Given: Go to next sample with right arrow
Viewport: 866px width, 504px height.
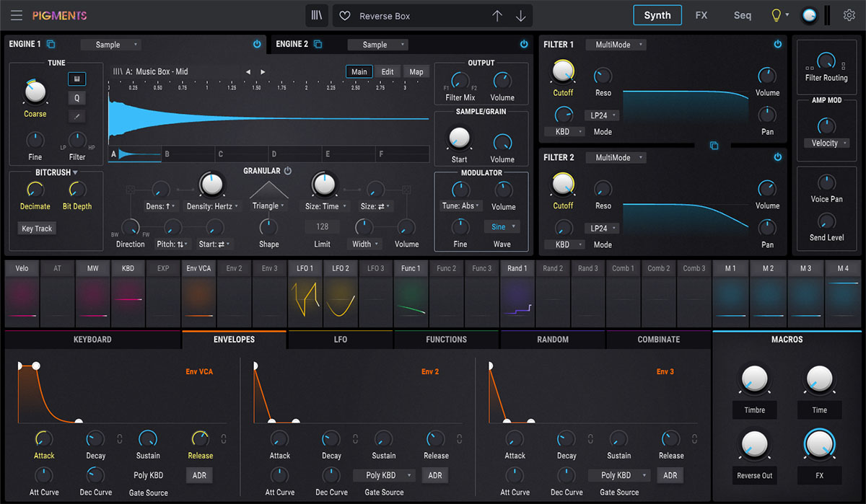Looking at the screenshot, I should coord(263,71).
